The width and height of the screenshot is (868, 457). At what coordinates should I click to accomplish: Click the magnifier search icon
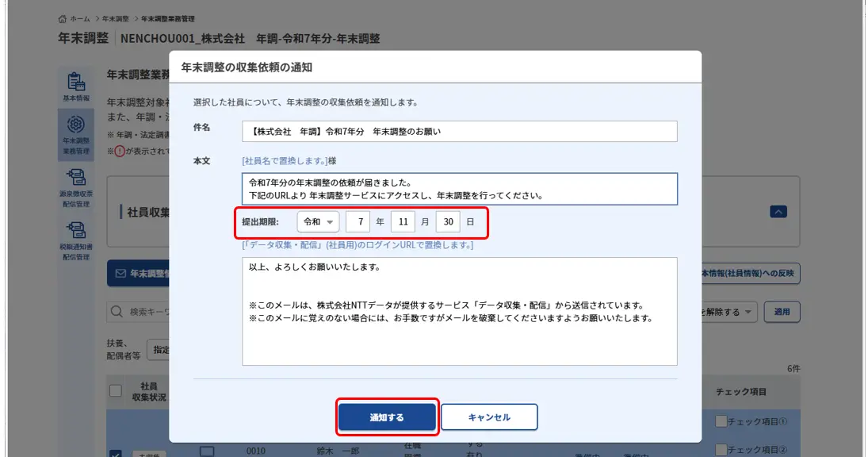[117, 312]
